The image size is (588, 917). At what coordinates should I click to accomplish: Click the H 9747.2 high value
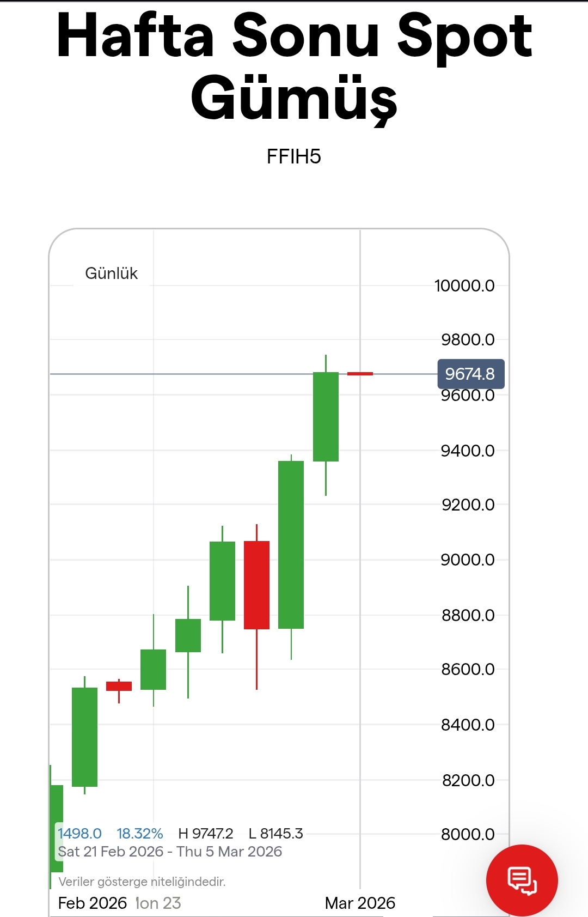[x=206, y=834]
